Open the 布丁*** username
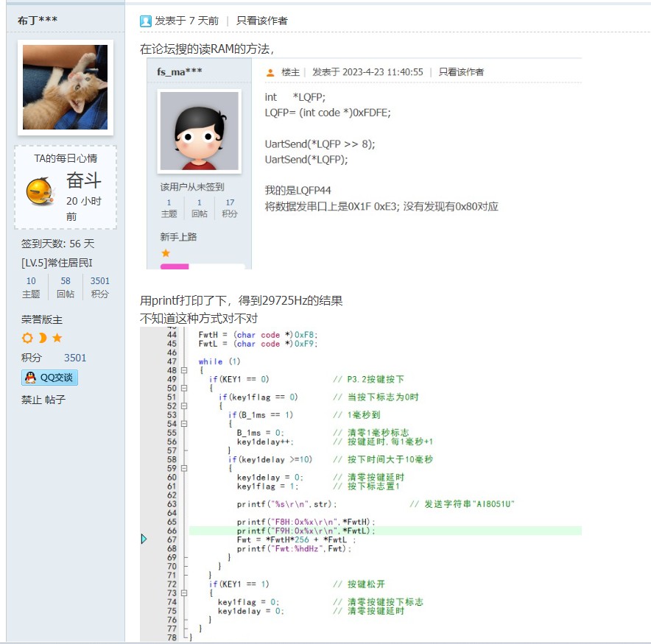The height and width of the screenshot is (644, 651). 38,21
